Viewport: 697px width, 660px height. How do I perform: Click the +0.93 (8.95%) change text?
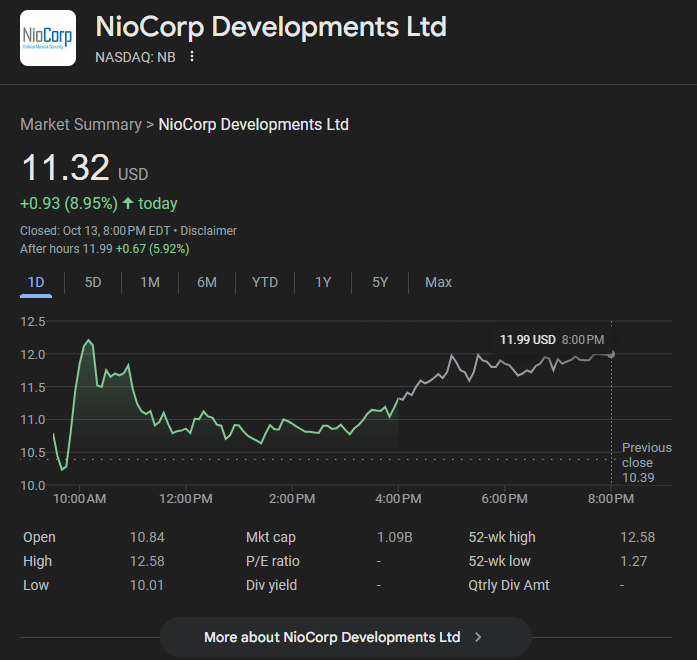click(69, 203)
